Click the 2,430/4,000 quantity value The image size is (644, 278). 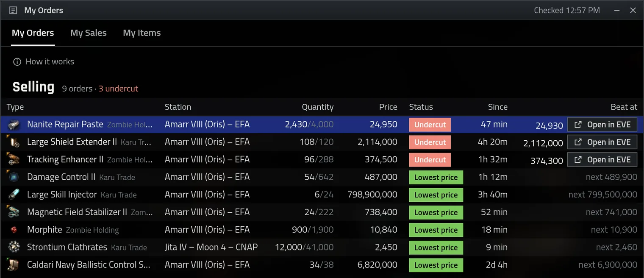pyautogui.click(x=309, y=125)
